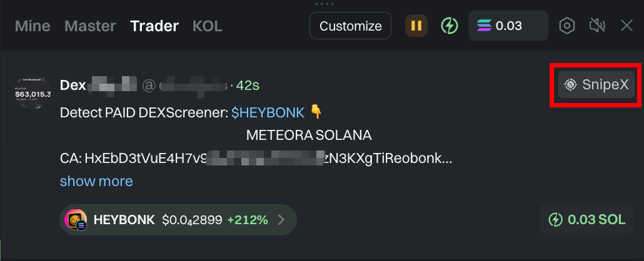644x261 pixels.
Task: Click the SnipeX button
Action: pyautogui.click(x=596, y=85)
